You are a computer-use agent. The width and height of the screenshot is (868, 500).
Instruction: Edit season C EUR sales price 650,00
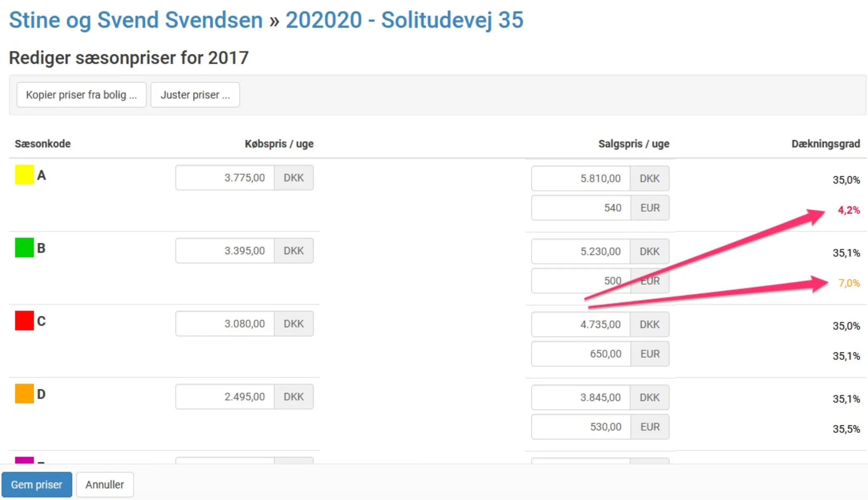pos(581,354)
